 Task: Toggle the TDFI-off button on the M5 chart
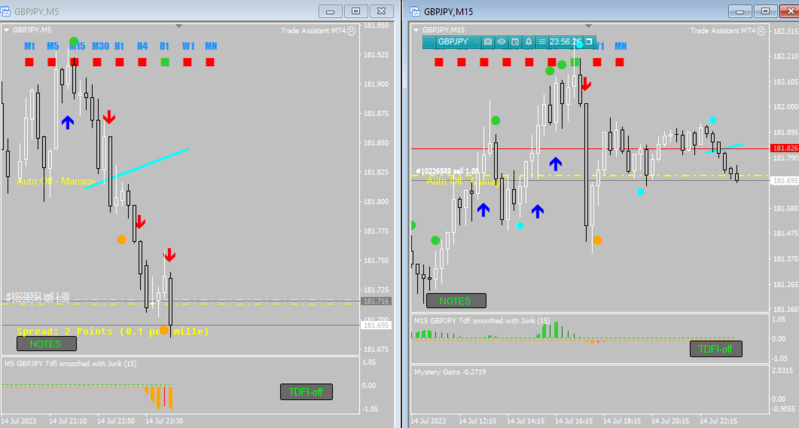coord(306,392)
